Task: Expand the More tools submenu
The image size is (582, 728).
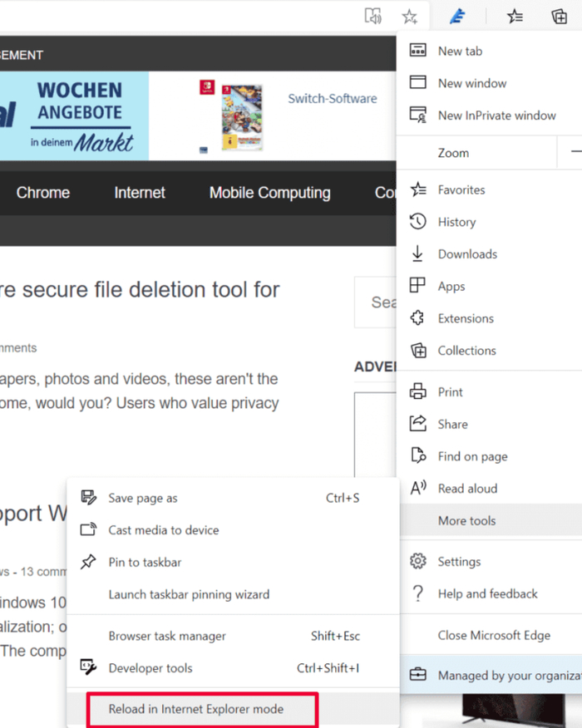Action: [466, 521]
